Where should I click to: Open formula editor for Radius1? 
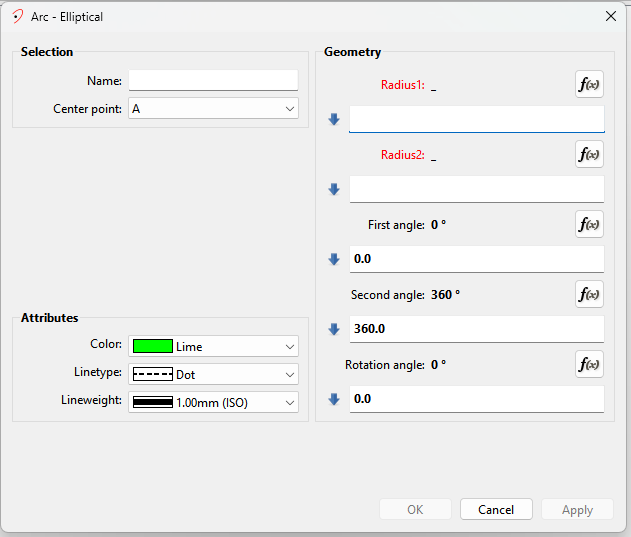[x=589, y=84]
